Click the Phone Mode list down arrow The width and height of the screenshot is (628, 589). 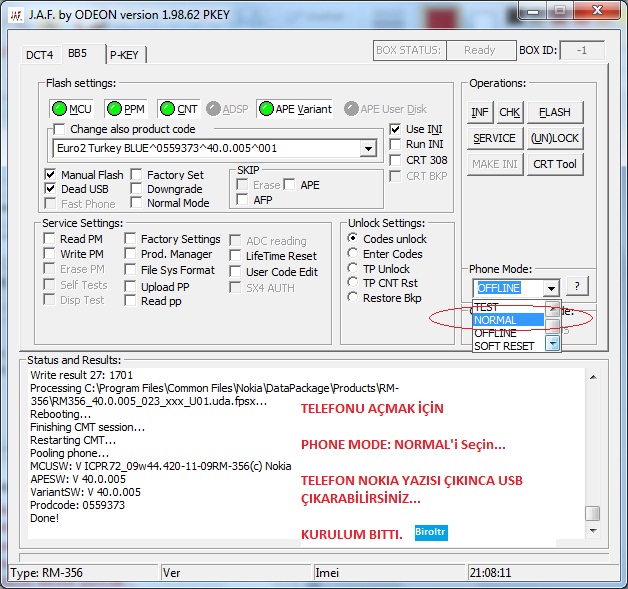coord(553,344)
